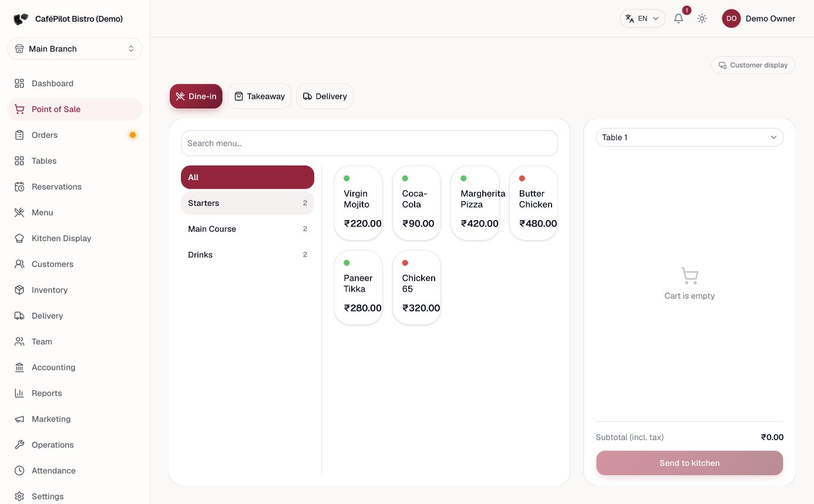
Task: Open the Dashboard sidebar icon
Action: point(19,83)
